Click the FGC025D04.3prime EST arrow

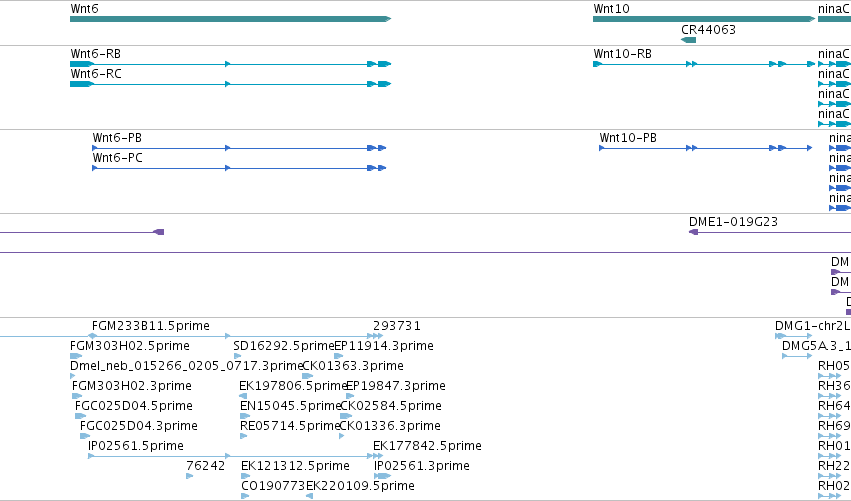pyautogui.click(x=85, y=436)
